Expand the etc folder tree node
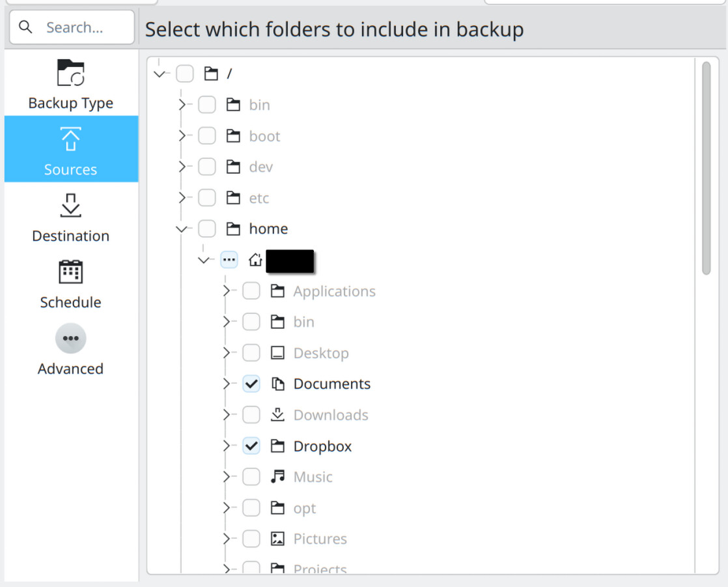Viewport: 728px width, 587px height. [182, 198]
